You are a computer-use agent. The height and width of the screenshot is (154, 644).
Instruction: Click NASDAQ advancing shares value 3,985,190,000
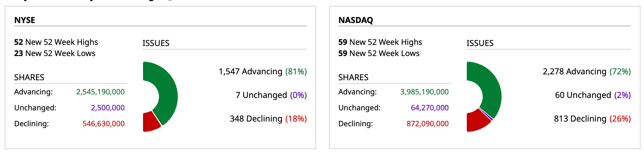[x=424, y=92]
